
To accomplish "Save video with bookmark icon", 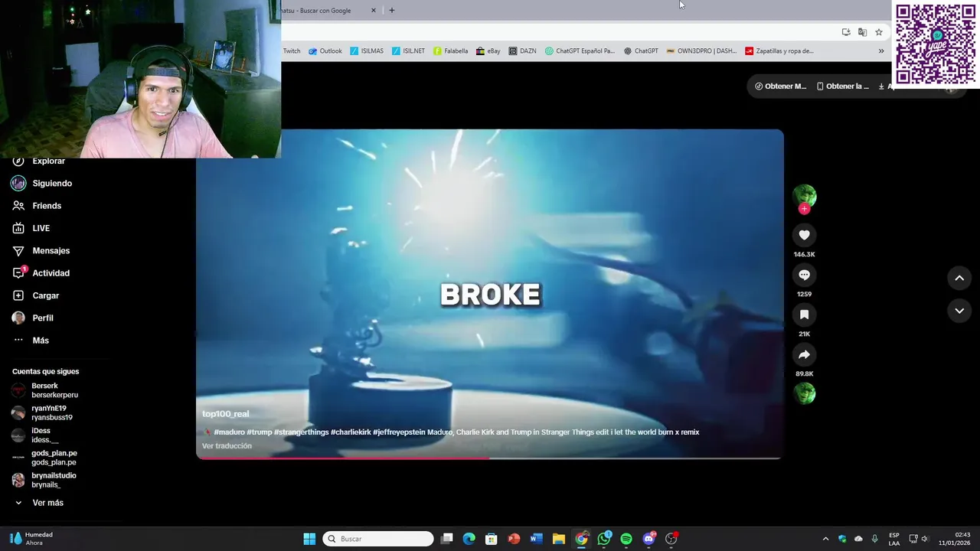I will click(x=804, y=315).
